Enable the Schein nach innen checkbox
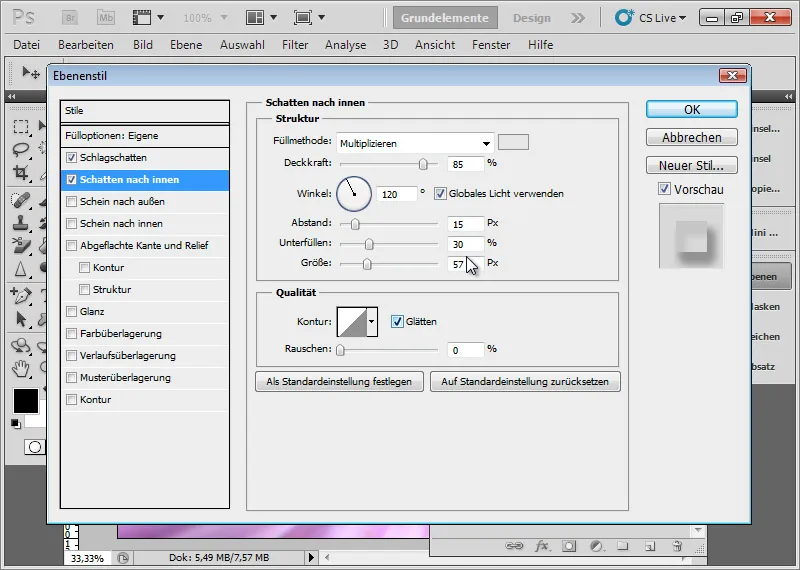This screenshot has height=570, width=800. tap(71, 224)
